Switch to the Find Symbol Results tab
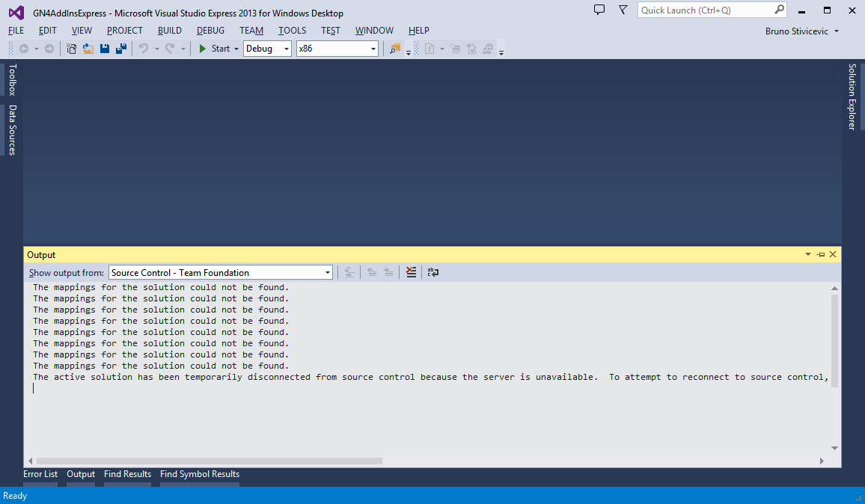 200,474
